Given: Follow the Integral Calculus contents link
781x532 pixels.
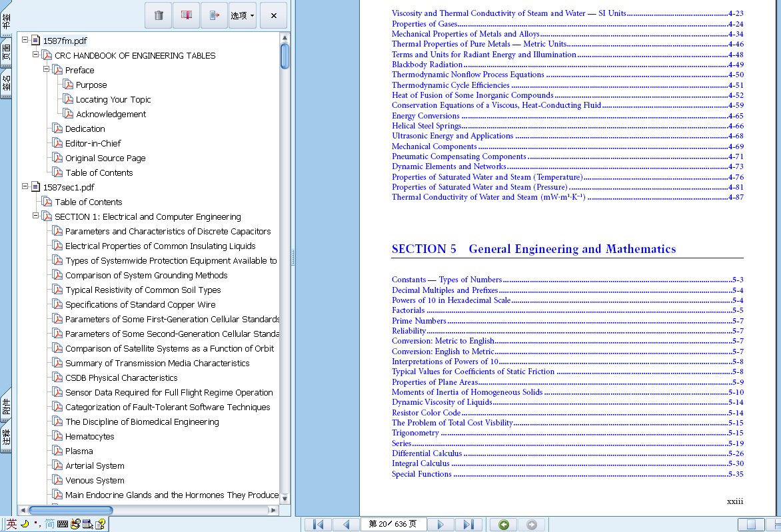Looking at the screenshot, I should click(x=567, y=463).
